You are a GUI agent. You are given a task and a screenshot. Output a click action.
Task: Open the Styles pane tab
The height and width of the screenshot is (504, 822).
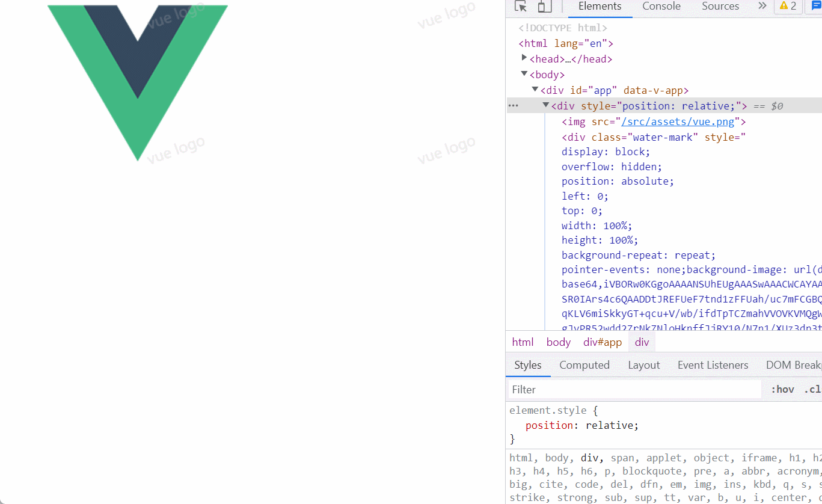[528, 365]
